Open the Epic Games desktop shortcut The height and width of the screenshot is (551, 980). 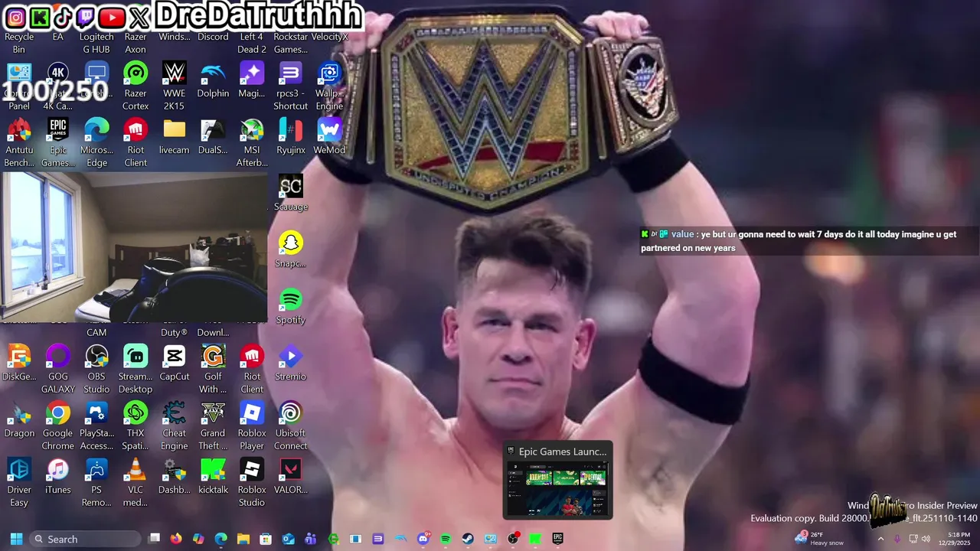point(58,142)
